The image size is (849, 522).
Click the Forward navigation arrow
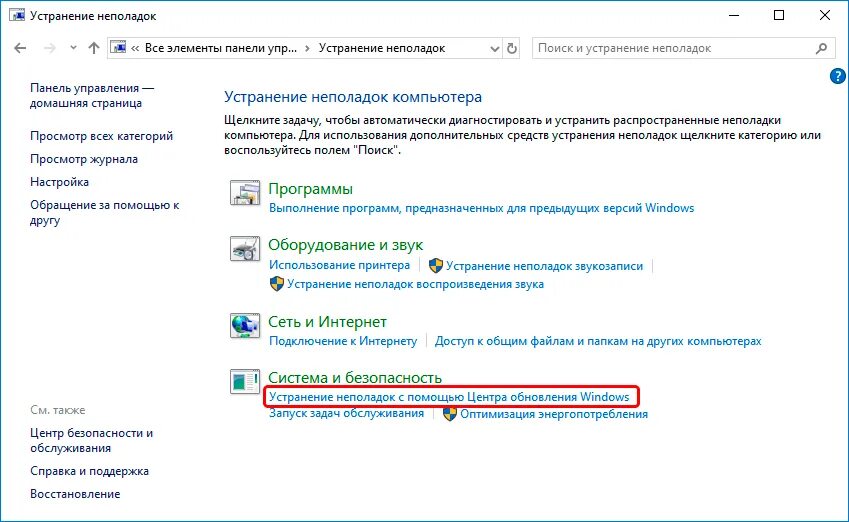[50, 48]
